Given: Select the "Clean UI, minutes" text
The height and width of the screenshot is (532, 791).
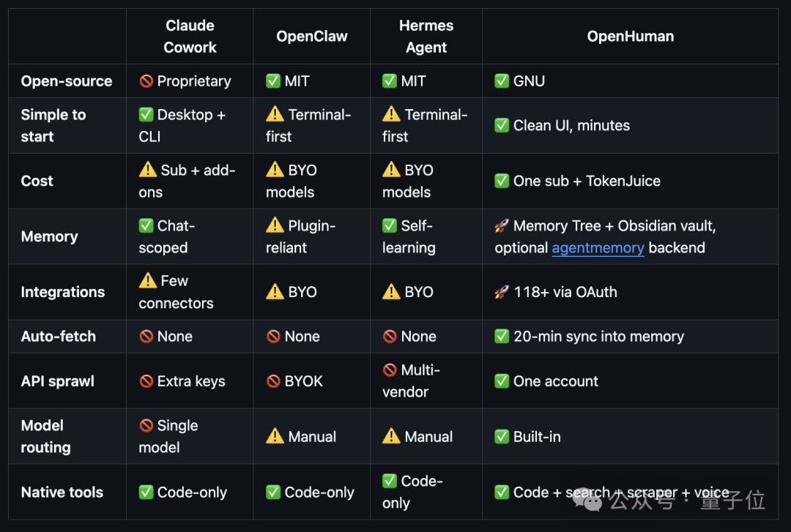Looking at the screenshot, I should pyautogui.click(x=571, y=126).
